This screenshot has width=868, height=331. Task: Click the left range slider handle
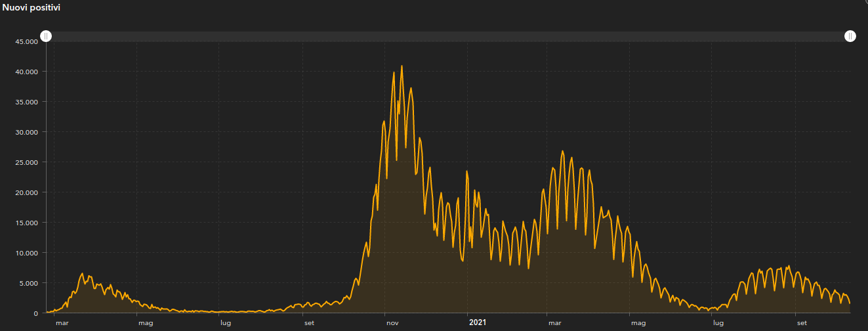(46, 36)
